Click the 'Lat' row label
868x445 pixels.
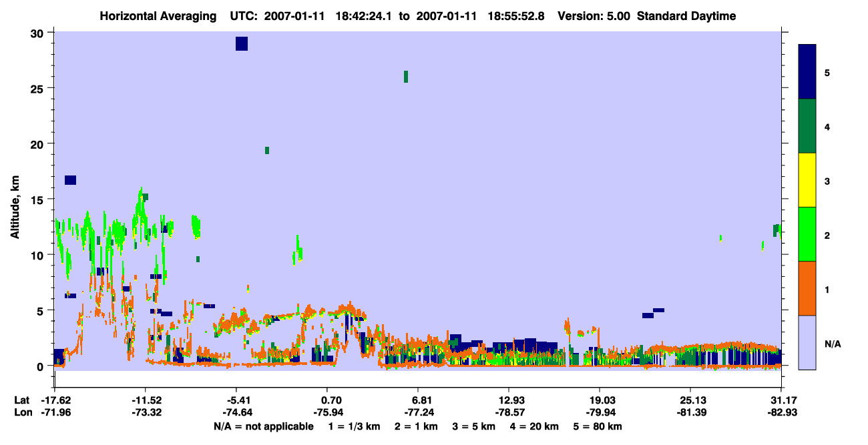[21, 400]
